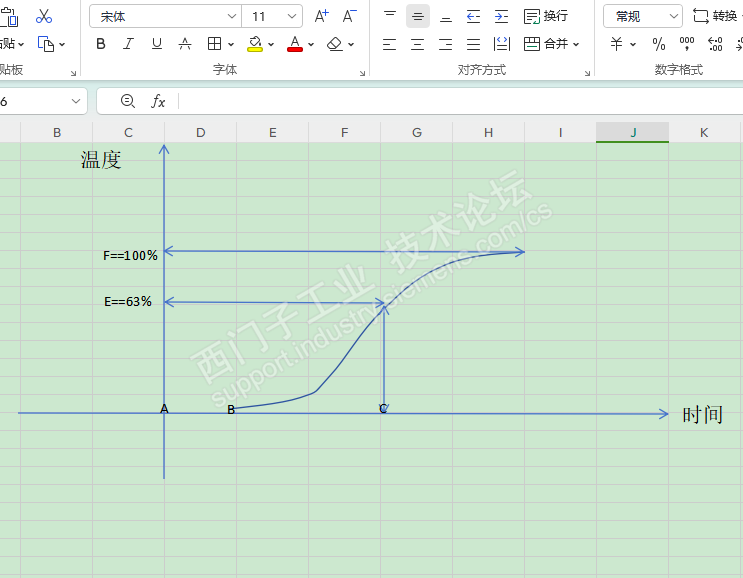Select column K header
743x578 pixels.
tap(704, 132)
